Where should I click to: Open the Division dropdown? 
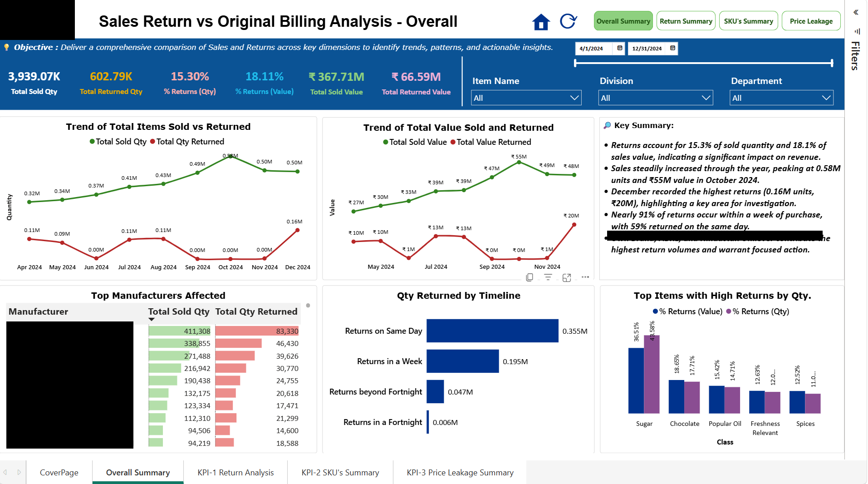[x=656, y=98]
